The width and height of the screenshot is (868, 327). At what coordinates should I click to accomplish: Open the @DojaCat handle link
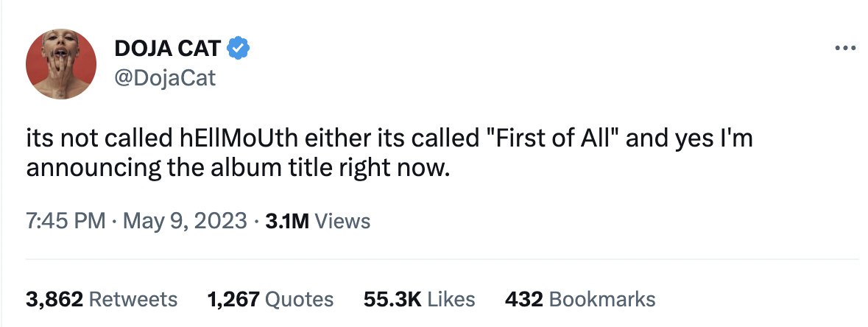pyautogui.click(x=165, y=77)
